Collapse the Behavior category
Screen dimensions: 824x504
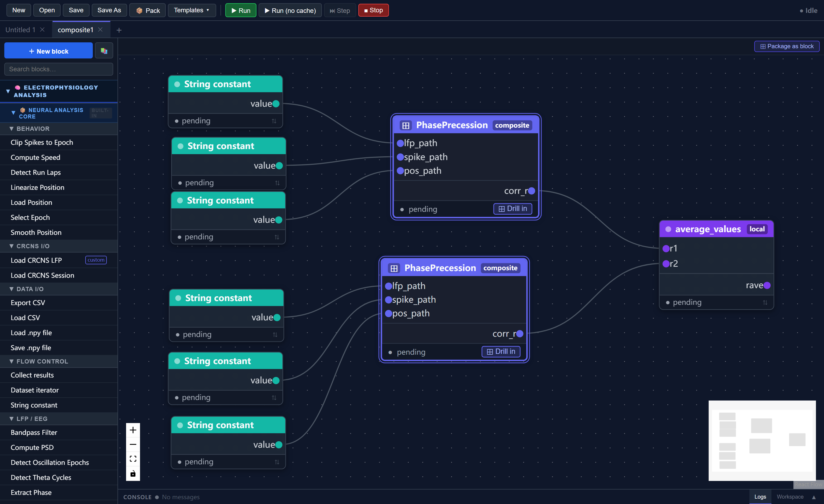pyautogui.click(x=11, y=129)
